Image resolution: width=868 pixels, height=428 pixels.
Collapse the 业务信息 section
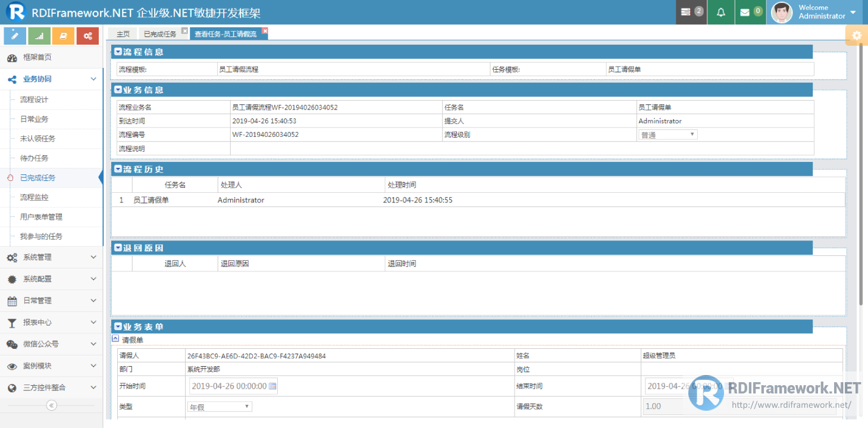118,90
